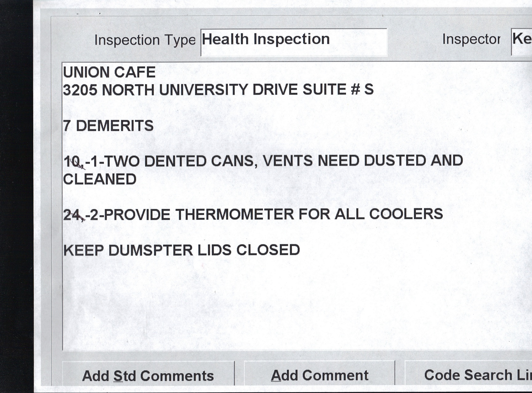Click the KEEP DUMSPTER LIDS CLOSED line

(x=181, y=250)
